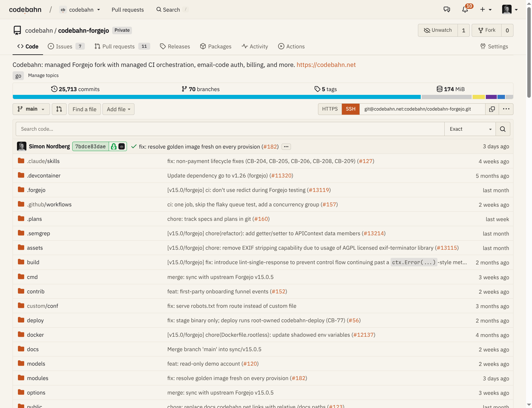Focus the Search code field
Viewport: 532px width, 408px height.
pyautogui.click(x=230, y=129)
